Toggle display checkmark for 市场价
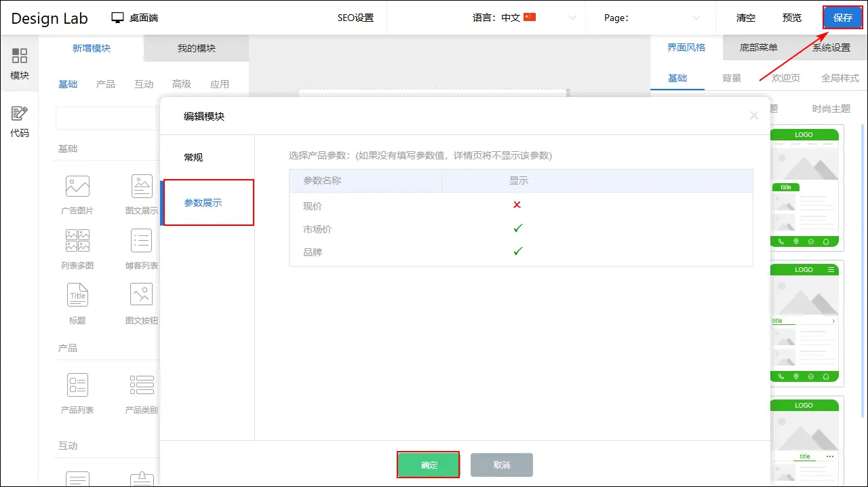Viewport: 868px width, 487px height. [x=518, y=229]
